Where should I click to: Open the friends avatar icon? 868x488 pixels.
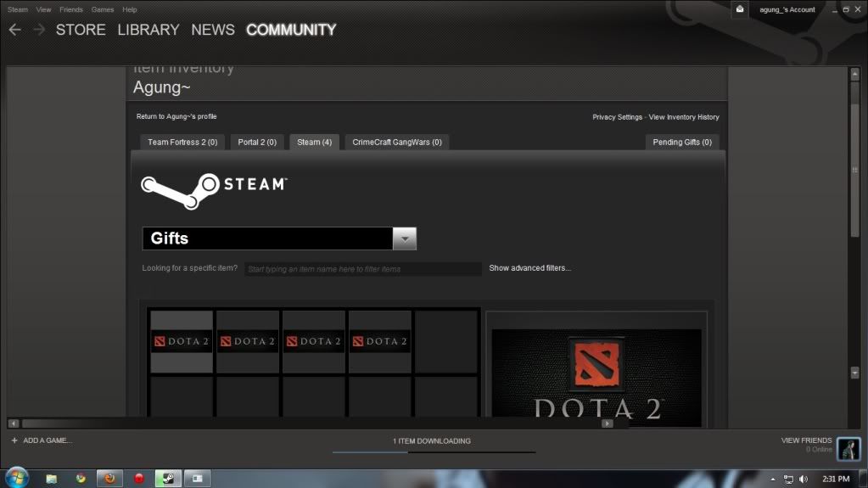pyautogui.click(x=848, y=448)
